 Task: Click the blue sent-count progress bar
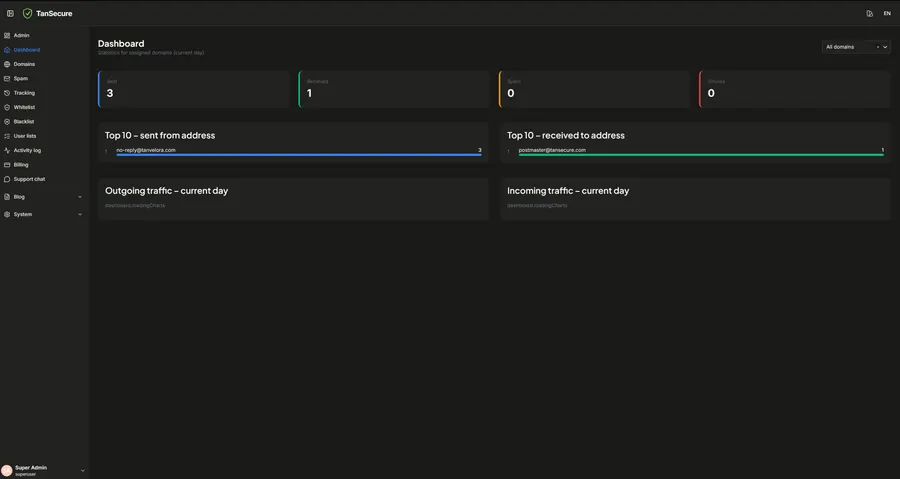(298, 155)
